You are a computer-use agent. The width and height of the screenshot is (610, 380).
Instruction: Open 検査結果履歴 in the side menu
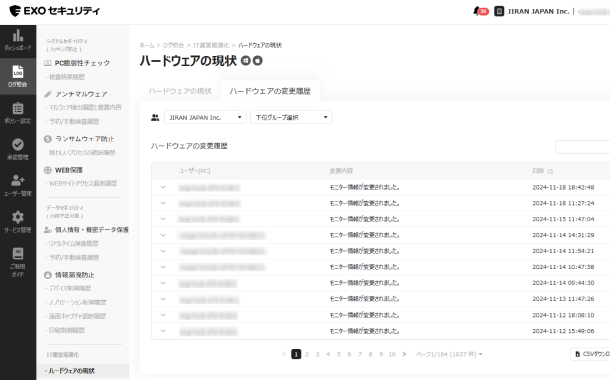pos(67,77)
